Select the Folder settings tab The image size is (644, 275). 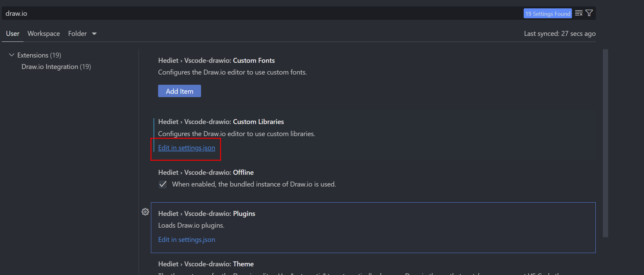[x=77, y=34]
